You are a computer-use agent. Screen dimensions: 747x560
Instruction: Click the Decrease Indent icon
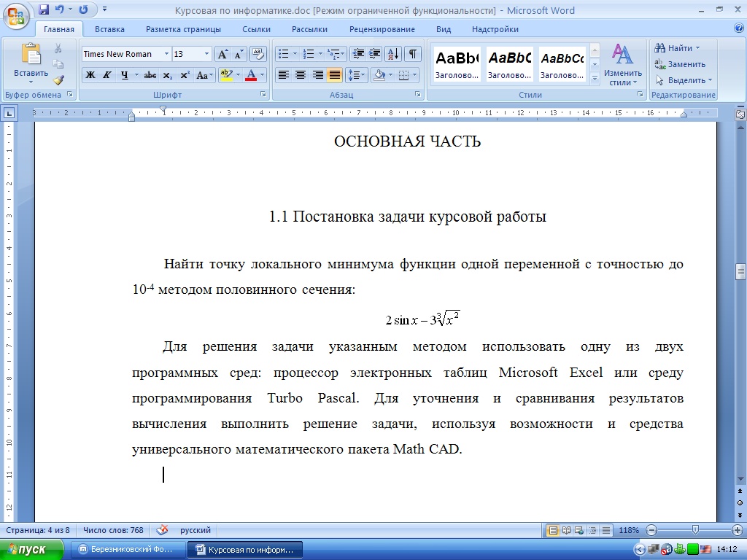tap(357, 54)
